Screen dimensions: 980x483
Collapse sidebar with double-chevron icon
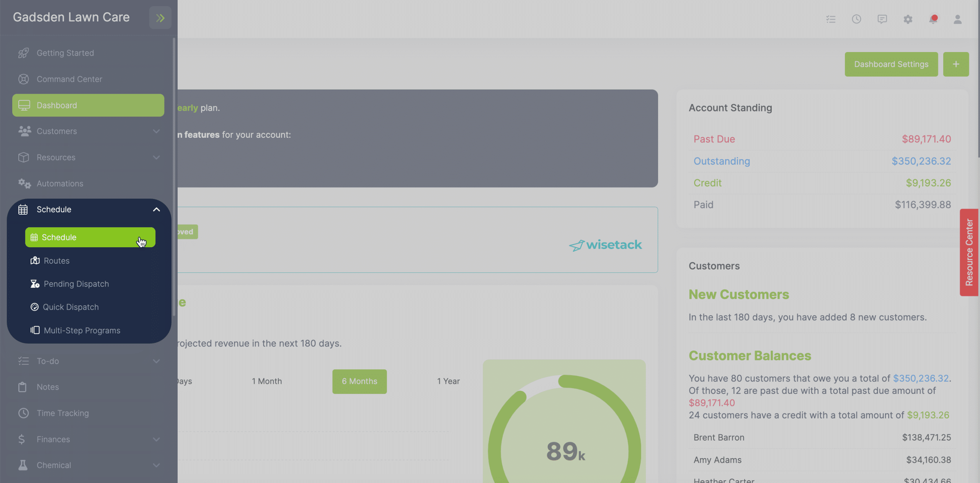tap(160, 18)
